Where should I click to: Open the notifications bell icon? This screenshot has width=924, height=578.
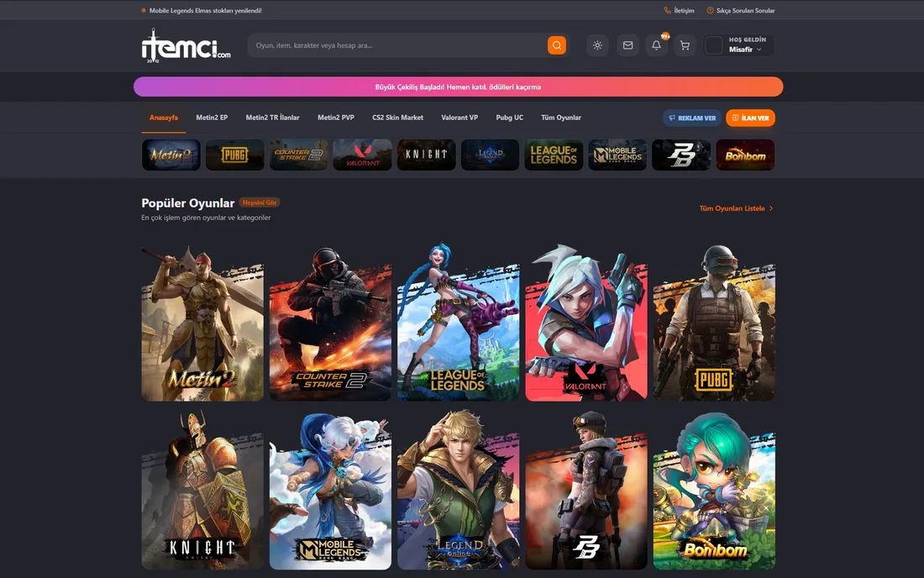(656, 45)
